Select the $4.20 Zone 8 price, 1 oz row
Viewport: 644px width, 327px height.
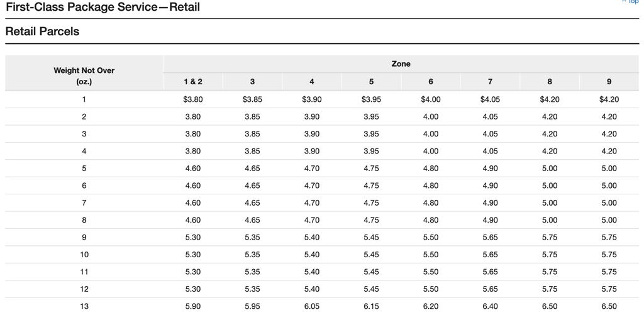tap(550, 99)
